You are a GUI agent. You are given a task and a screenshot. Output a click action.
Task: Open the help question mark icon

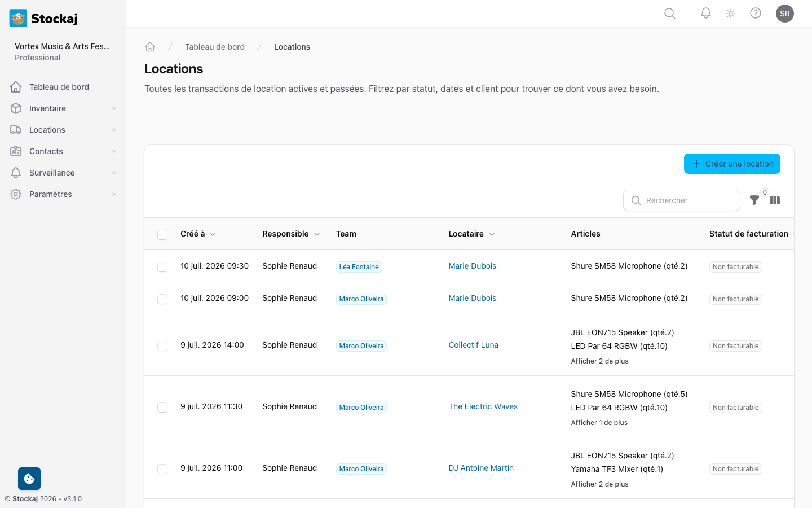756,14
